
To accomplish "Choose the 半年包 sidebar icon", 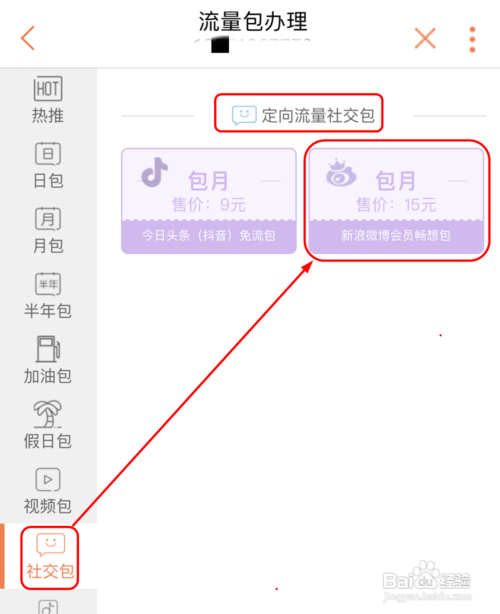I will coord(48,284).
